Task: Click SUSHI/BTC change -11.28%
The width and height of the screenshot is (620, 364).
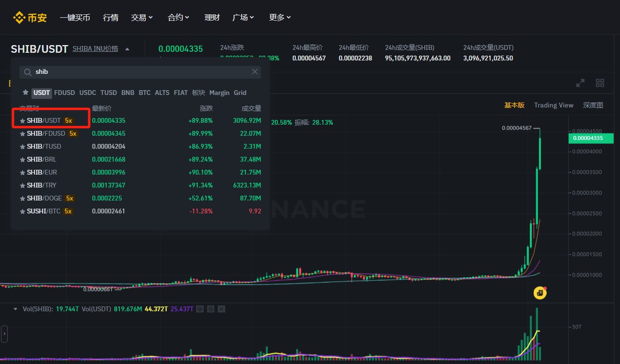Action: (201, 211)
